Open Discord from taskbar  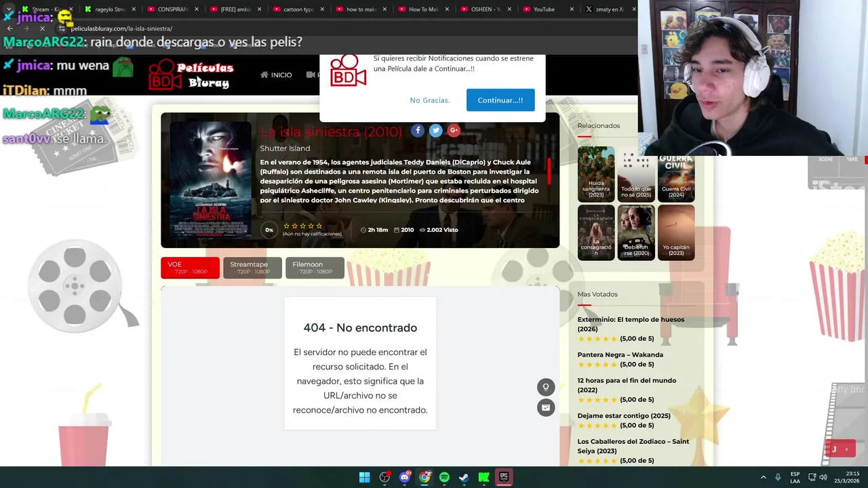click(x=405, y=477)
